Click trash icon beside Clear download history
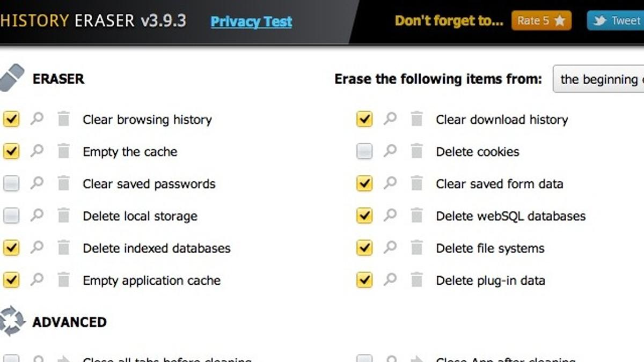 click(416, 119)
